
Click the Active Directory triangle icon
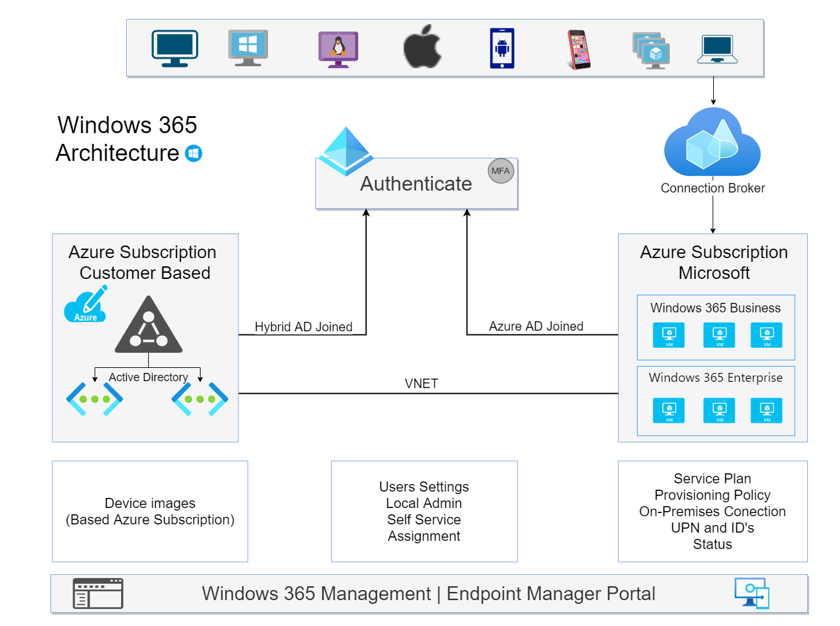tap(149, 326)
